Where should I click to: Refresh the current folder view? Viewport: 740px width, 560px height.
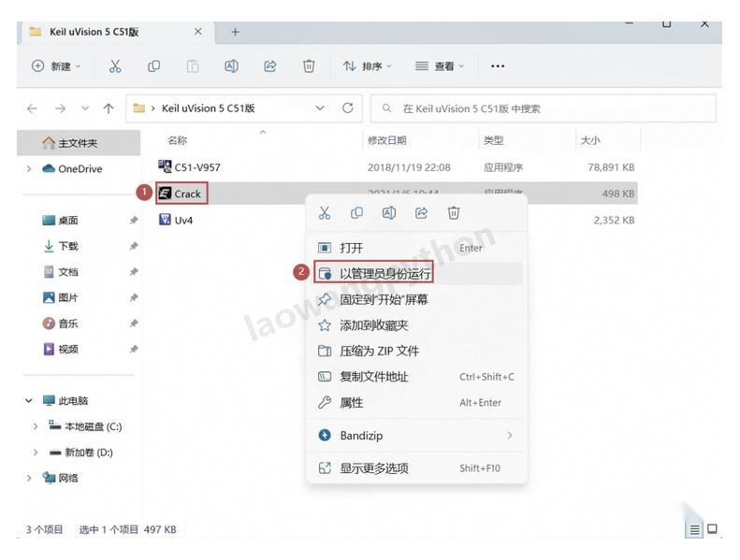tap(348, 108)
